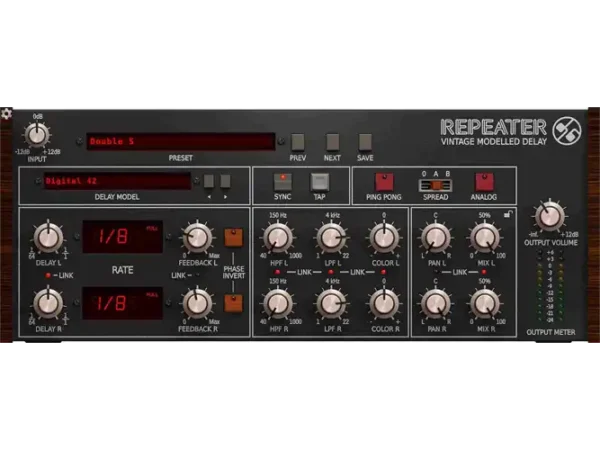Toggle the MIX link LED
Screen dimensions: 600x450
click(x=484, y=272)
